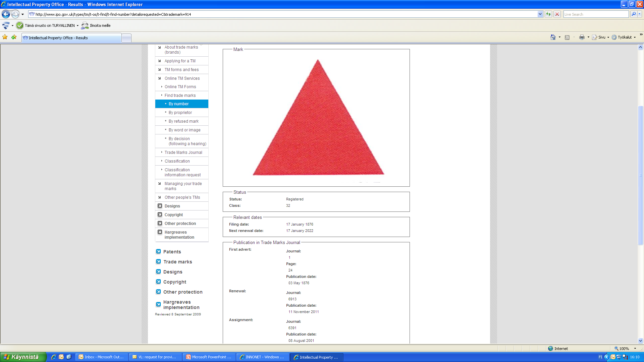Select 'By proprietor' search option
Viewport: 644px width, 362px height.
tap(180, 113)
